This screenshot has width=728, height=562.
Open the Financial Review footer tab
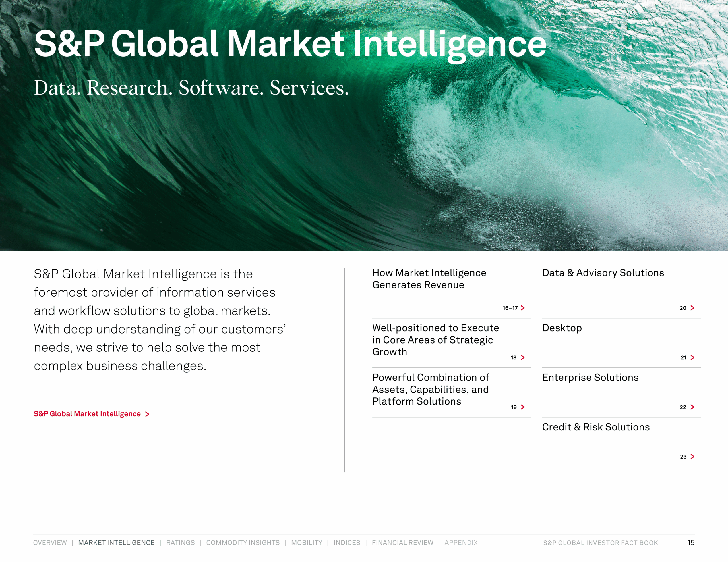click(402, 543)
